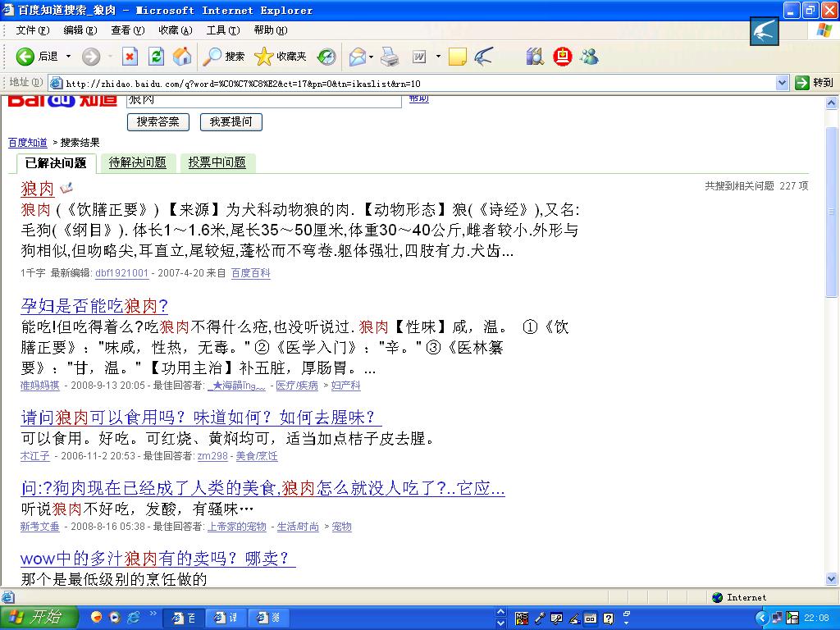Click the network computers icon in system tray

pyautogui.click(x=777, y=619)
